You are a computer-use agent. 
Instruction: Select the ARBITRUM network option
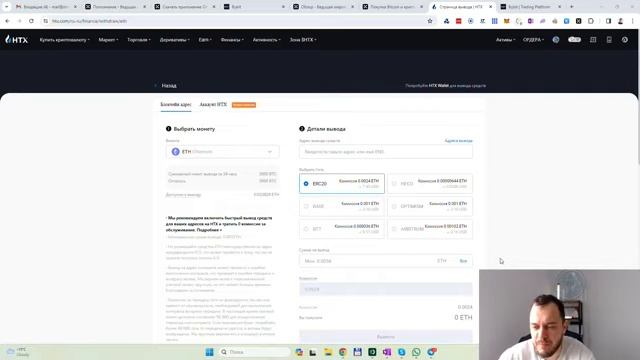pos(430,229)
